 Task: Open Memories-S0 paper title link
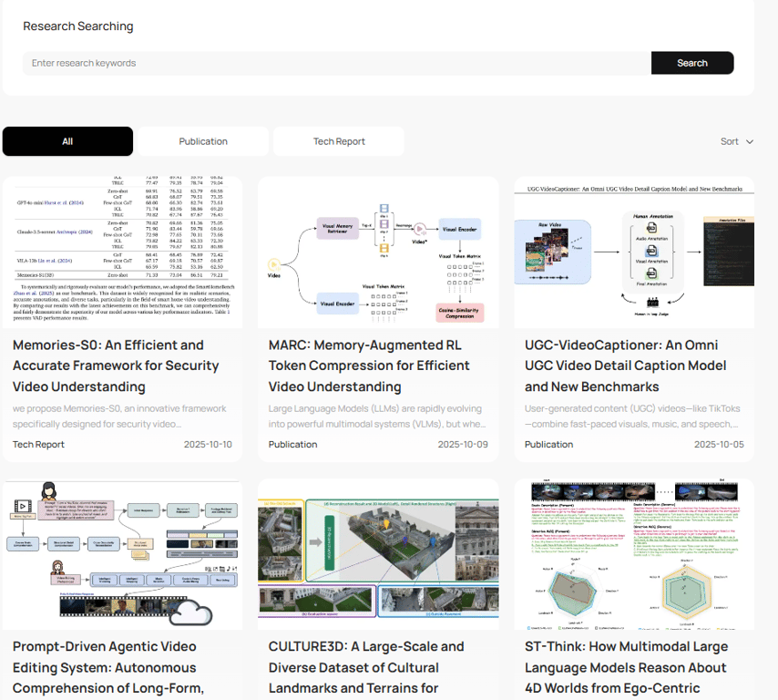[x=116, y=365]
